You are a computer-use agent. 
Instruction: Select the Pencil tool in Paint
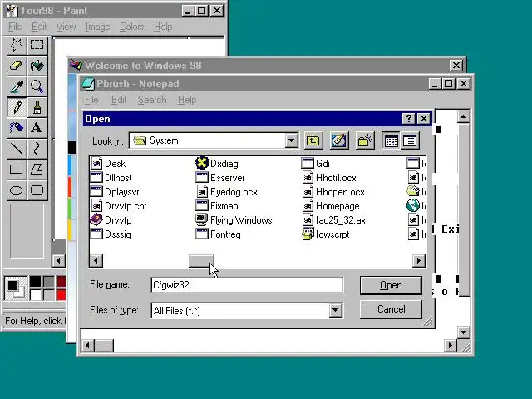[17, 107]
